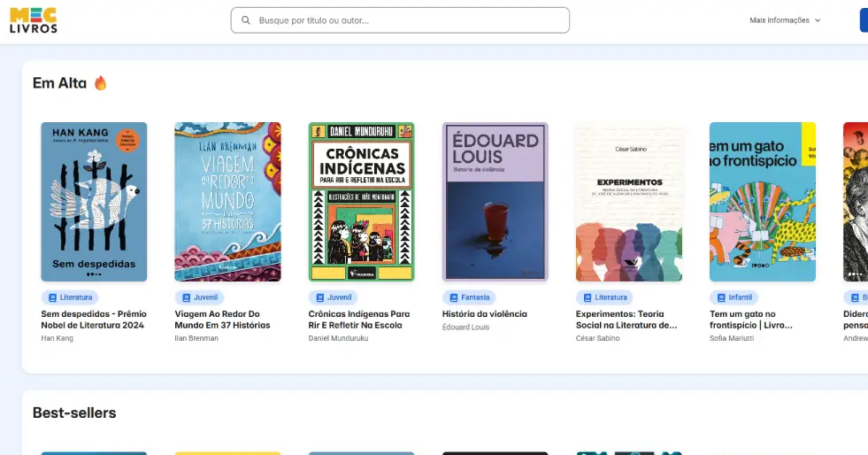868x455 pixels.
Task: Click author name Sofia Mariutti
Action: pyautogui.click(x=732, y=338)
